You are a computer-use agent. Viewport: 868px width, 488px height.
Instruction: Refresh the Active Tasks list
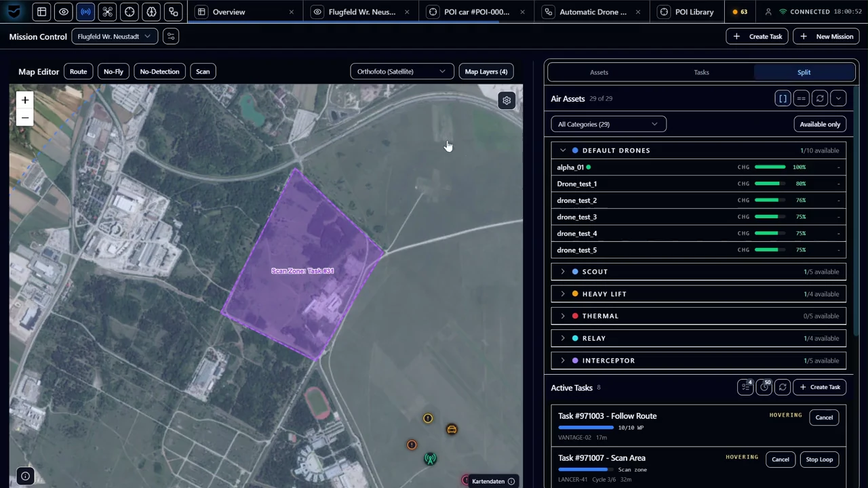(783, 387)
